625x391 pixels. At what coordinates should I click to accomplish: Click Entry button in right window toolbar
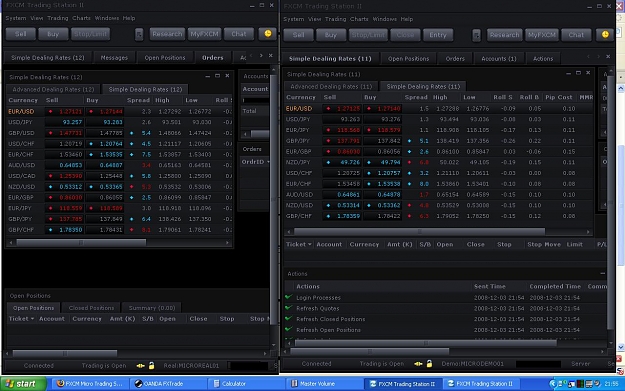point(438,35)
